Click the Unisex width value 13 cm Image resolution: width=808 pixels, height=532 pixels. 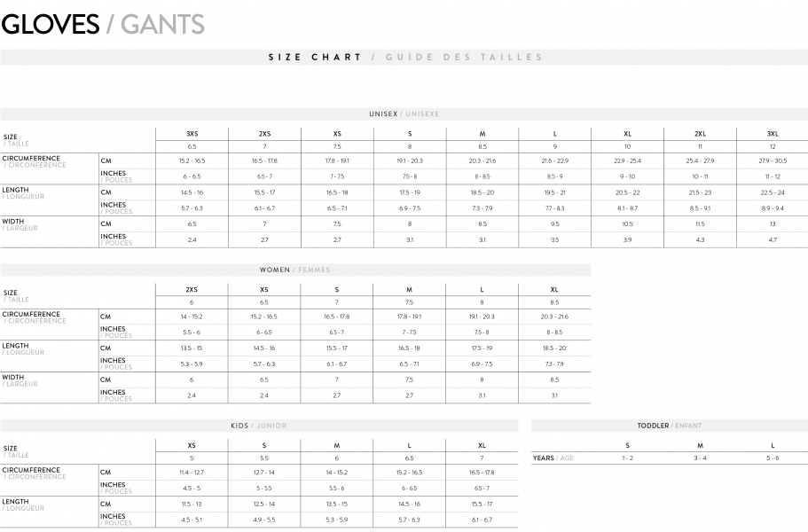coord(773,224)
